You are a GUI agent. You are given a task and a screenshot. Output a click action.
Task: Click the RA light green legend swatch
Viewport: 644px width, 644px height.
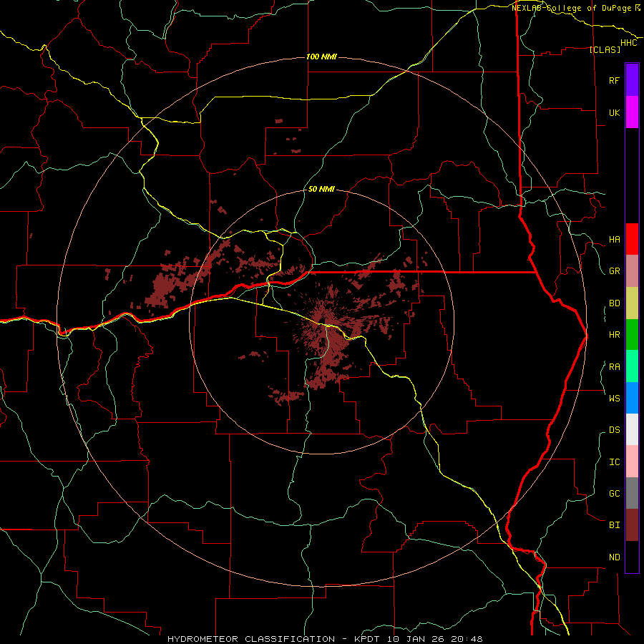[x=632, y=366]
